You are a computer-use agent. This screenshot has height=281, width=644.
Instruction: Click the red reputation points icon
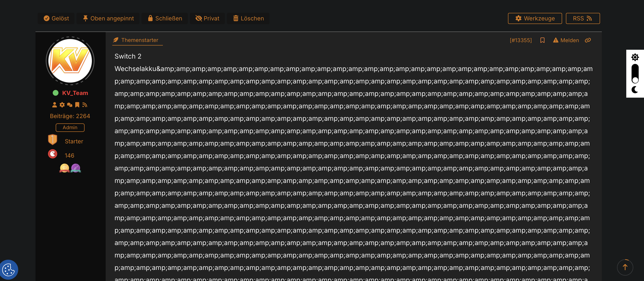point(53,154)
